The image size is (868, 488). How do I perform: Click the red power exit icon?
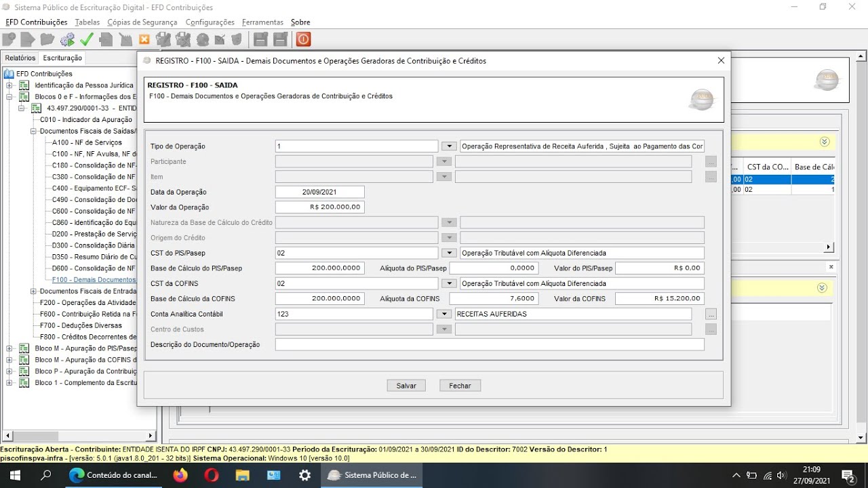[x=303, y=39]
